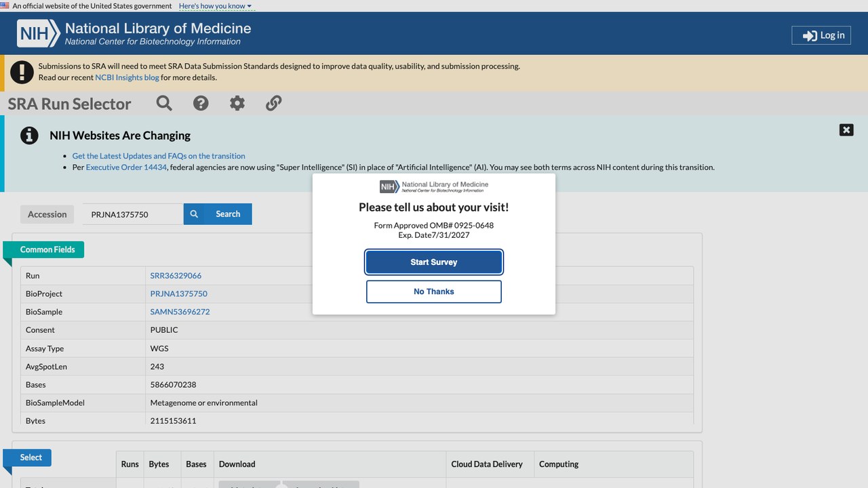Open BioSample SAMN53696272 link

tap(180, 312)
